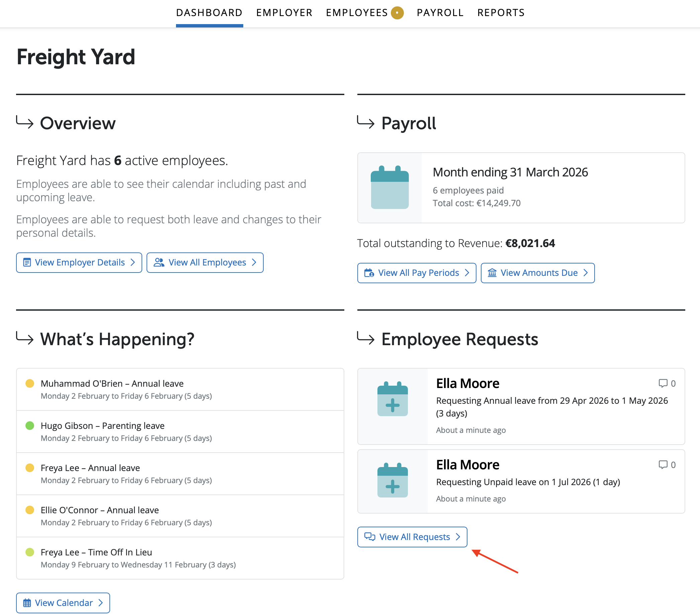Click the gold notification badge beside Employees
The width and height of the screenshot is (700, 614).
397,13
